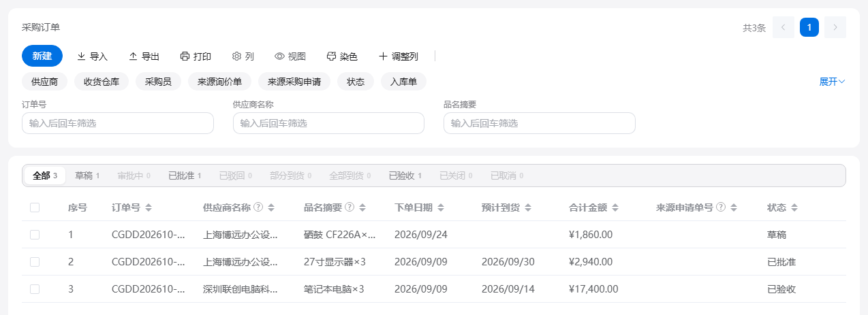Screen dimensions: 868x315
Task: Click the 草稿 status in row 1
Action: coord(777,235)
